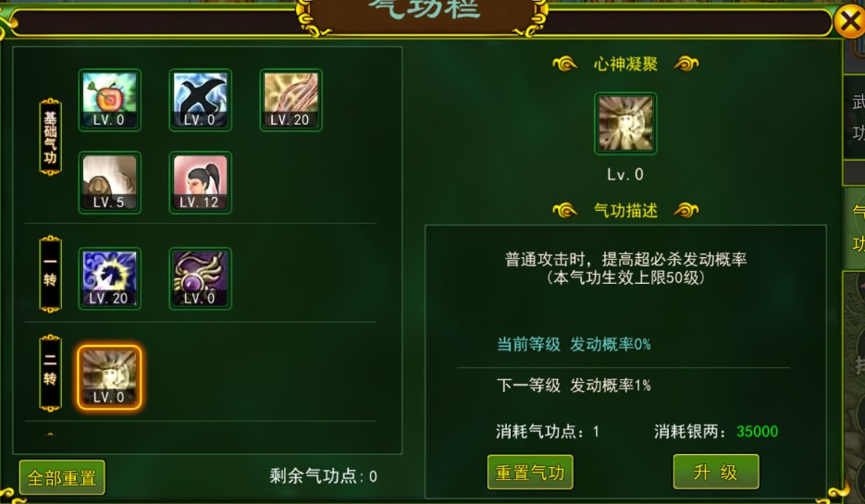The width and height of the screenshot is (865, 504).
Task: Select the apple target skill icon
Action: coord(109,100)
